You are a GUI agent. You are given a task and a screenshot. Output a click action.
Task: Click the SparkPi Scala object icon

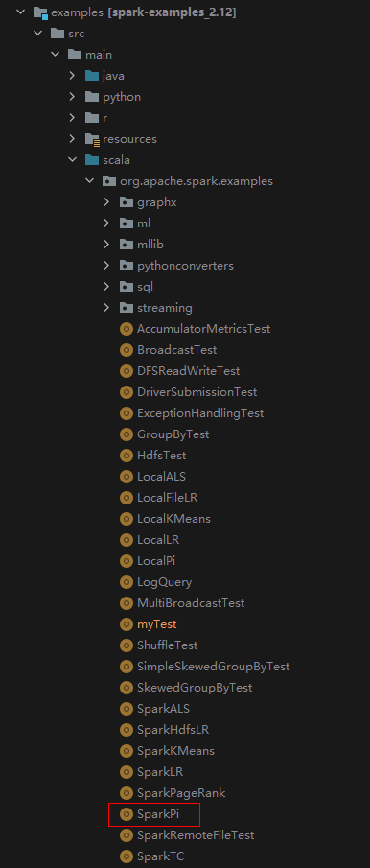127,813
